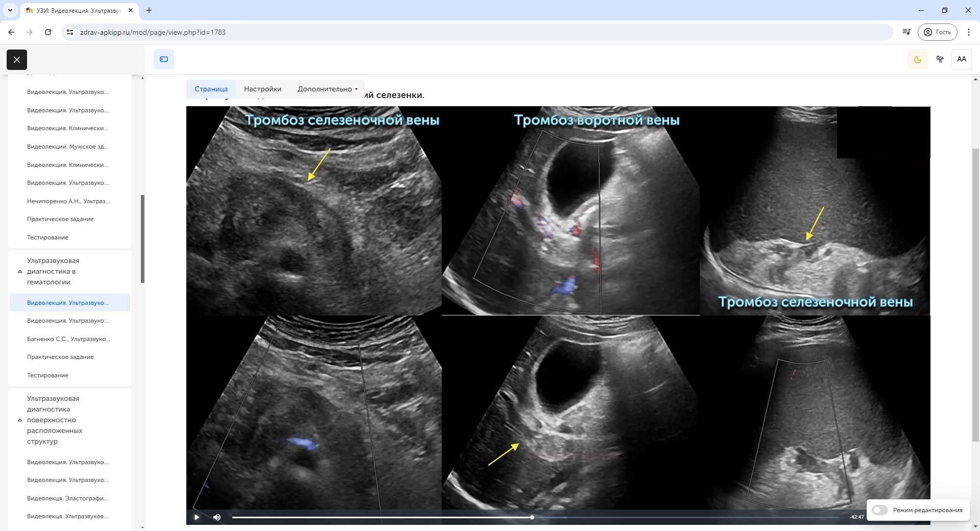
Task: Play the video lecture
Action: tap(197, 517)
